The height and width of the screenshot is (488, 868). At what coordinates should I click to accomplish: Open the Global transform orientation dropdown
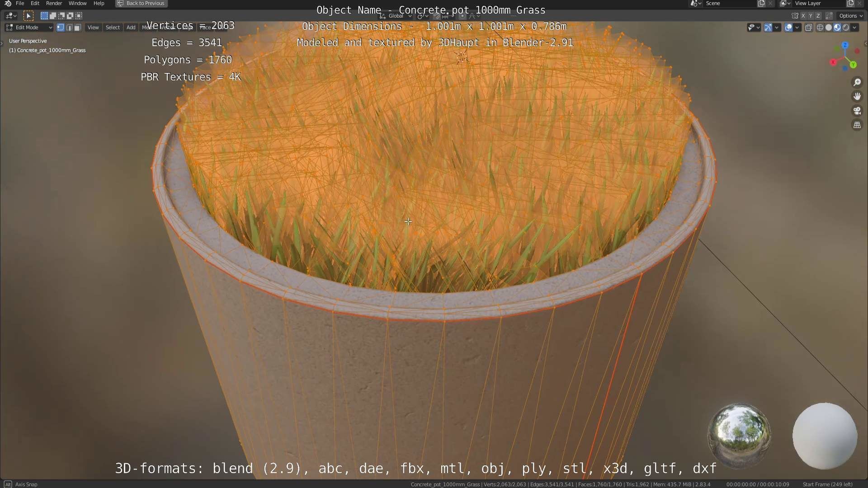tap(396, 16)
